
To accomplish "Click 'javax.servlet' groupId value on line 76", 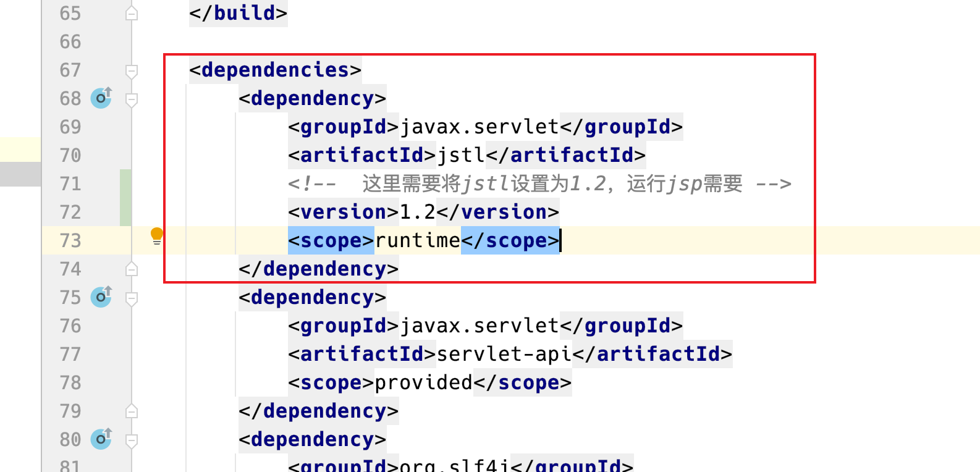I will (479, 326).
